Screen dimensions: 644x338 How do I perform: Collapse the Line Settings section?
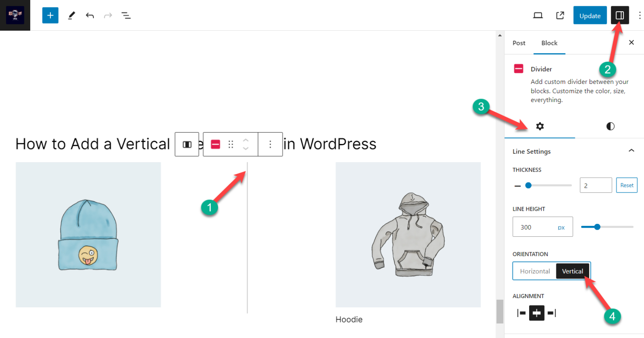pos(632,150)
